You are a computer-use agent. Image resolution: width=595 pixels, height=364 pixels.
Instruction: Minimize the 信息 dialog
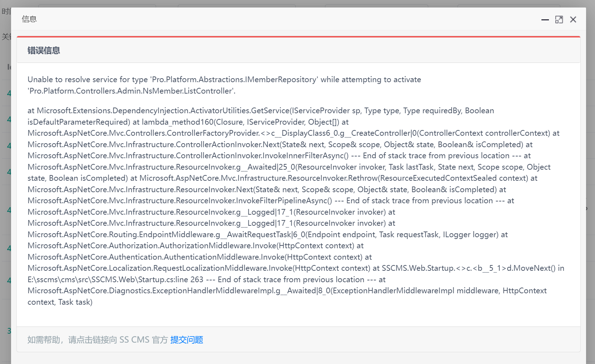[545, 20]
